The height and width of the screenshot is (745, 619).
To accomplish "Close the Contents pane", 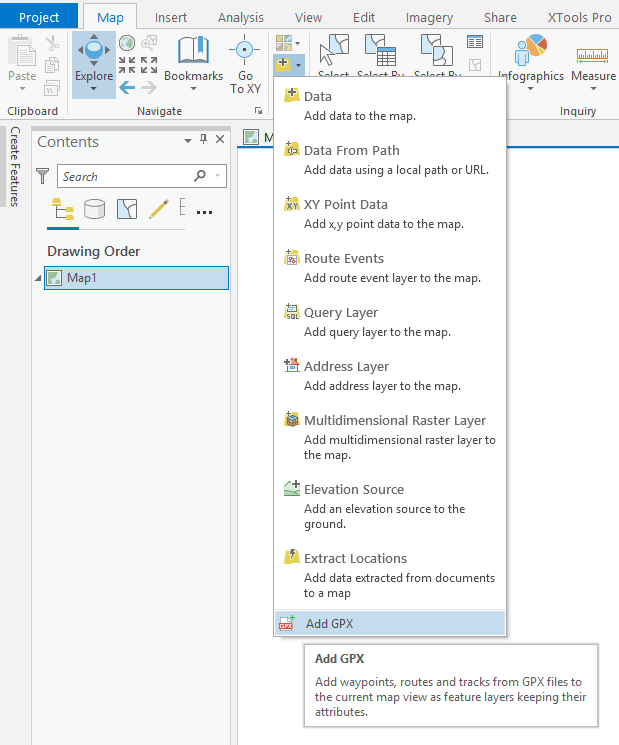I will [x=220, y=139].
